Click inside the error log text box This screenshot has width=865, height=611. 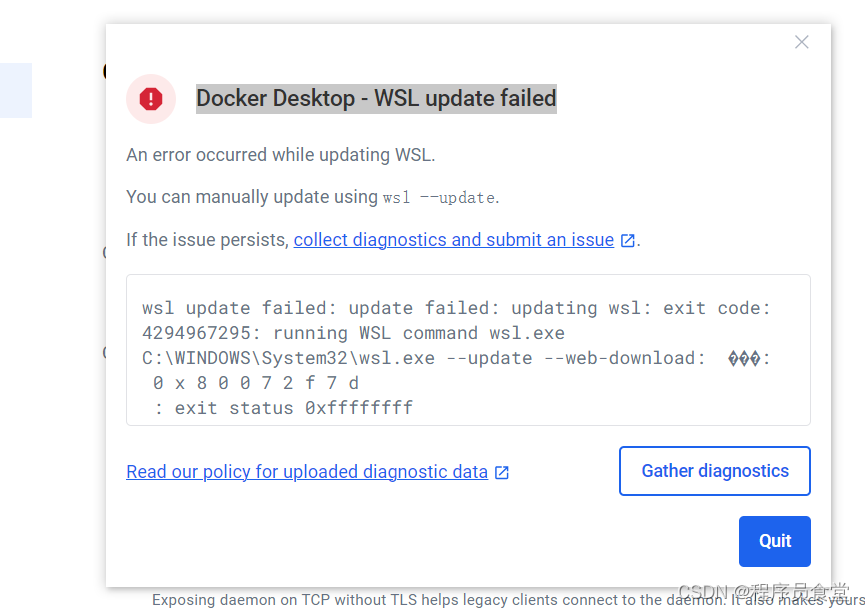pyautogui.click(x=468, y=350)
